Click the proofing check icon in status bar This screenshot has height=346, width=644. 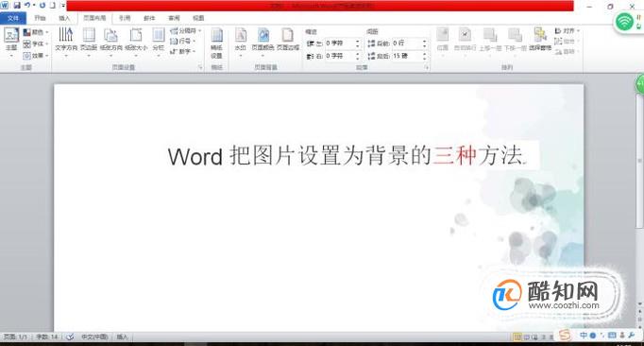tap(70, 337)
